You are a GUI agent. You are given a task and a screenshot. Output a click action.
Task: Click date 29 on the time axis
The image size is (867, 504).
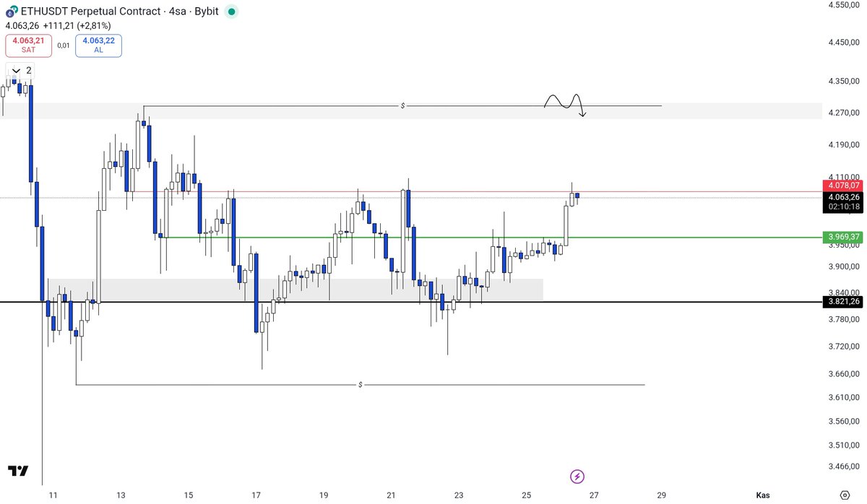pos(662,495)
